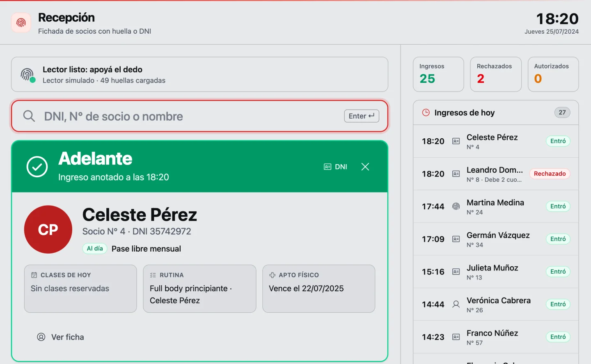Click fingerprint icon in Martina Medina row
The image size is (591, 364).
456,206
